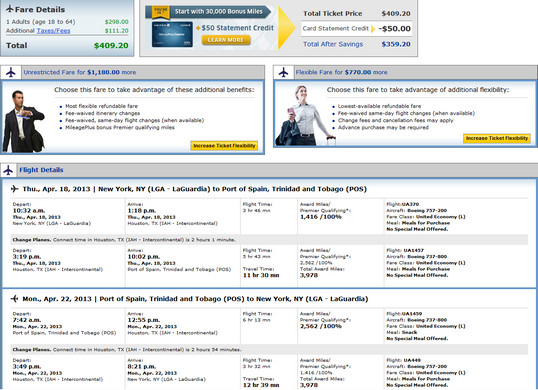Viewport: 538px width, 390px height.
Task: Click the Meal: Snack entry for UA1459
Action: point(402,332)
